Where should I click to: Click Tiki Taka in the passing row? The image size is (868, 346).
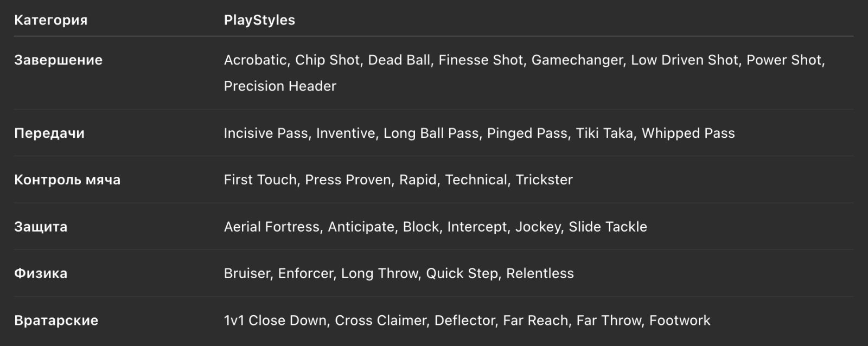[605, 133]
